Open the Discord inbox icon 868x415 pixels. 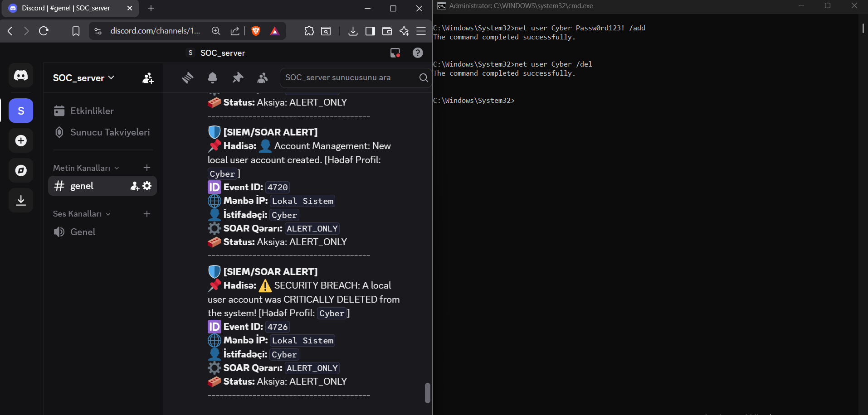click(395, 53)
